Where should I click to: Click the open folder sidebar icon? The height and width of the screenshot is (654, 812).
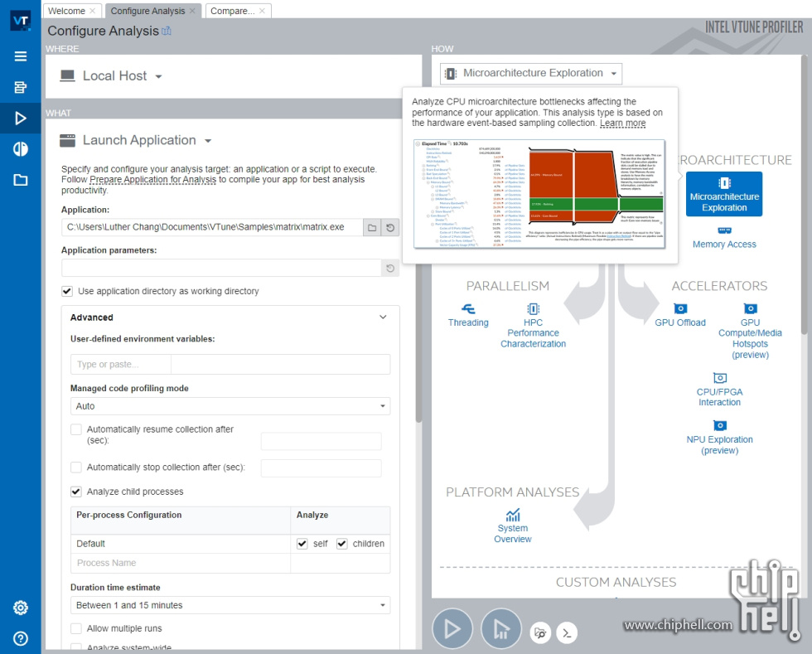coord(20,180)
